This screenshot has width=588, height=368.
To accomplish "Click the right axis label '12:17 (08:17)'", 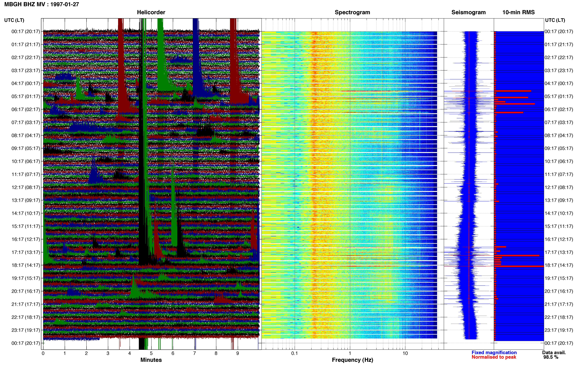I will pos(559,187).
